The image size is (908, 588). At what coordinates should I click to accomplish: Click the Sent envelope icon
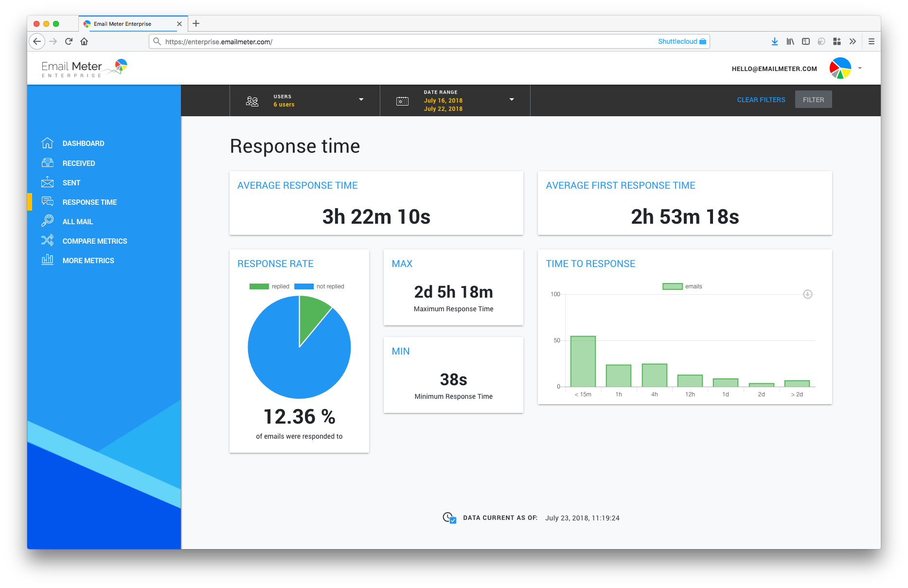click(x=47, y=182)
